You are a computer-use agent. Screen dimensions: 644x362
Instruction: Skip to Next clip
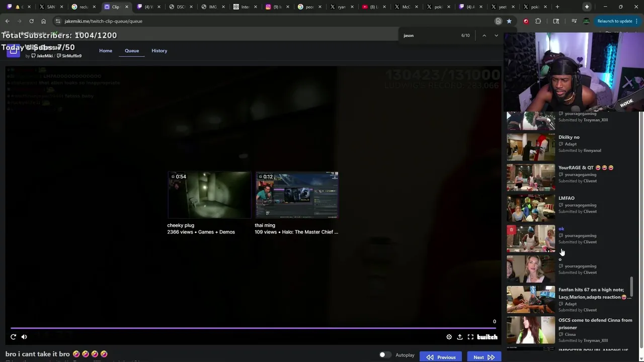[x=484, y=357]
